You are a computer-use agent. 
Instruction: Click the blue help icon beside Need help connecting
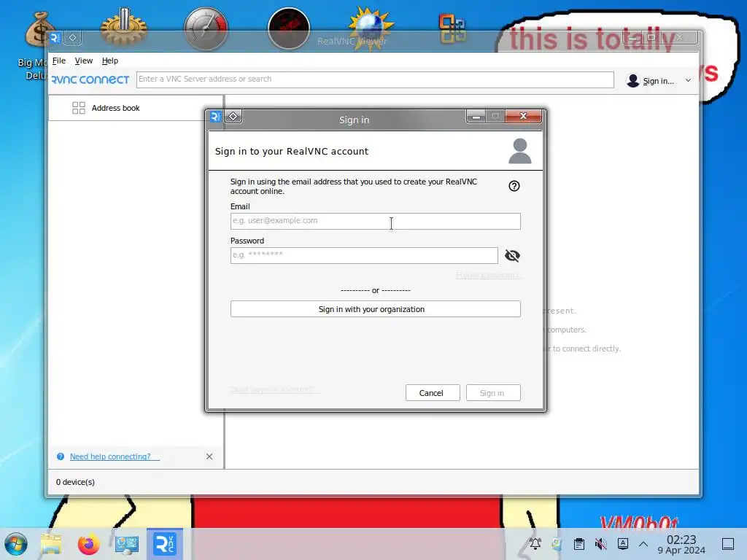(x=61, y=456)
